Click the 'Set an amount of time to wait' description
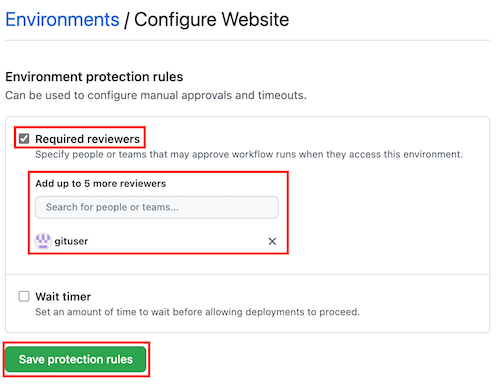Image resolution: width=500 pixels, height=386 pixels. pos(198,312)
